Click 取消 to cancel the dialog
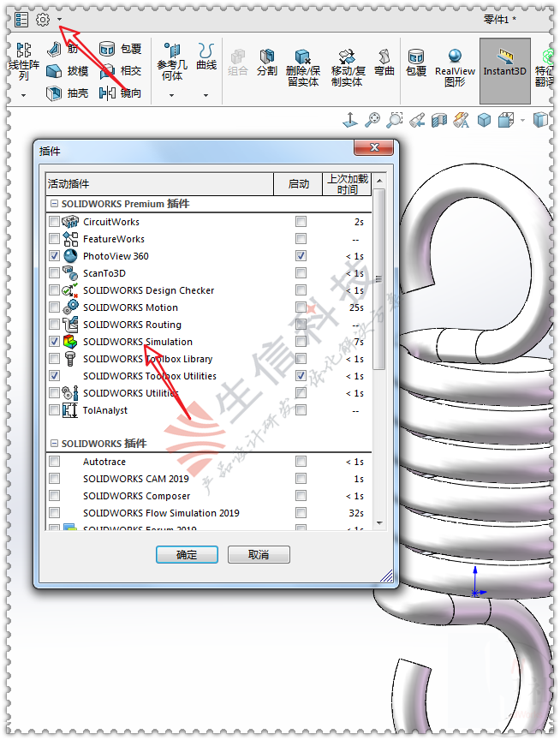The image size is (560, 740). pyautogui.click(x=259, y=554)
